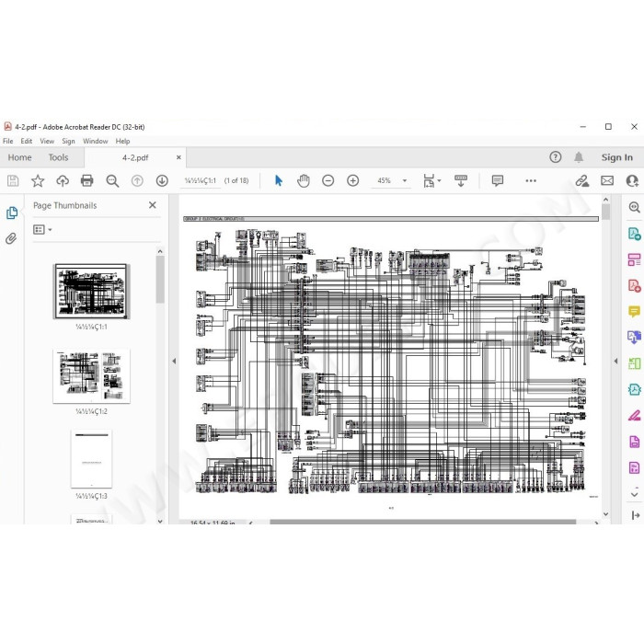The width and height of the screenshot is (644, 644).
Task: Switch to the Home tab
Action: tap(19, 157)
